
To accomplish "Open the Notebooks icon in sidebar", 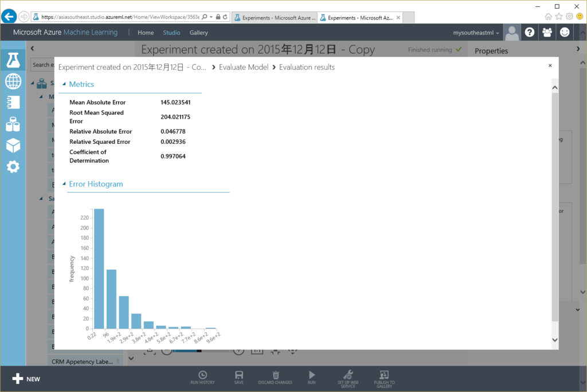I will point(13,102).
